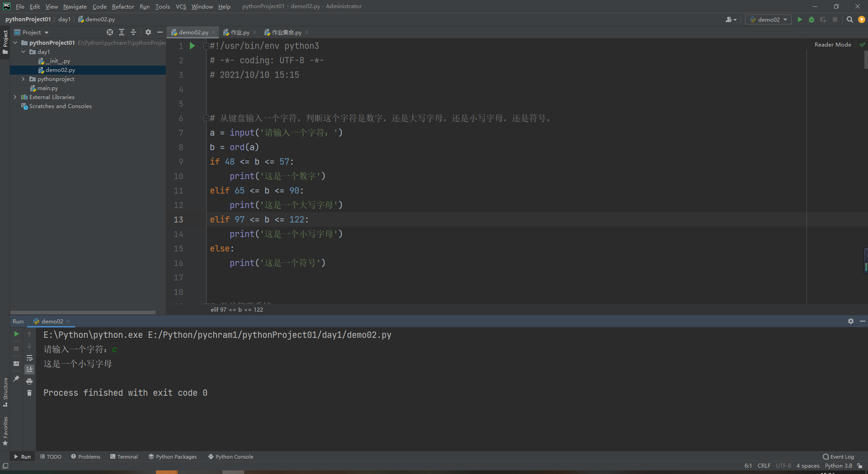868x474 pixels.
Task: Open the Problems tool window
Action: [x=85, y=456]
